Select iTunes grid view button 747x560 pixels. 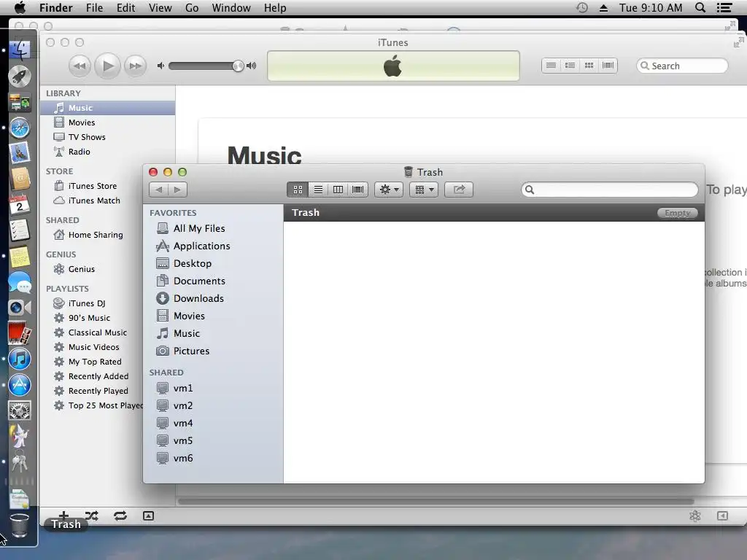(589, 65)
